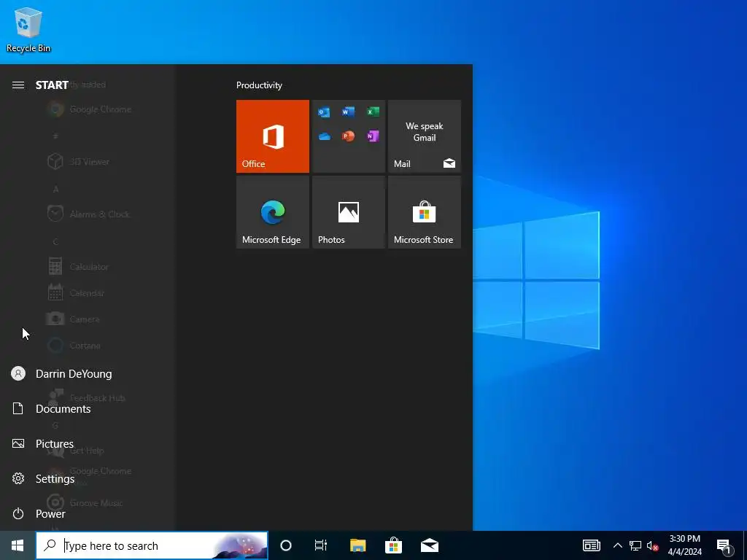Viewport: 747px width, 560px height.
Task: Open Darrin DeYoung account options
Action: tap(88, 374)
